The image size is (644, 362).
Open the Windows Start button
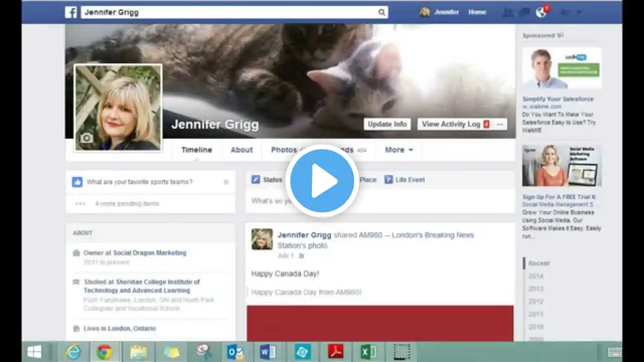[x=34, y=352]
